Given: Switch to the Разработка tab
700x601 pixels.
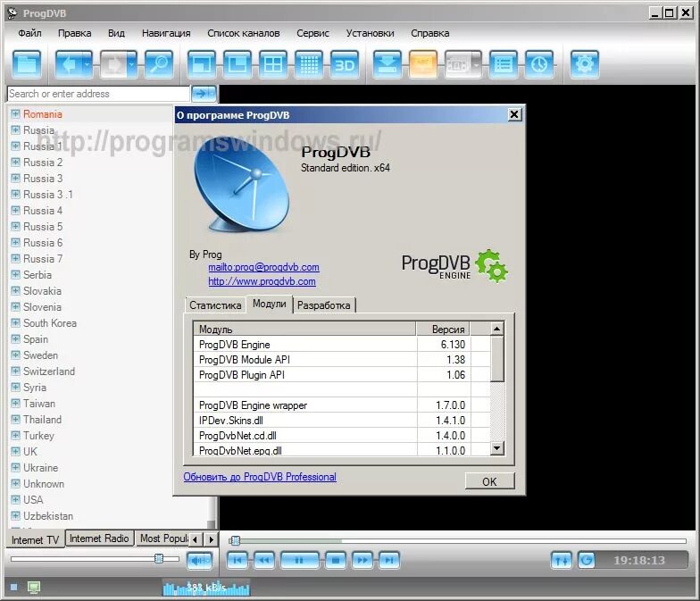Looking at the screenshot, I should click(x=323, y=305).
